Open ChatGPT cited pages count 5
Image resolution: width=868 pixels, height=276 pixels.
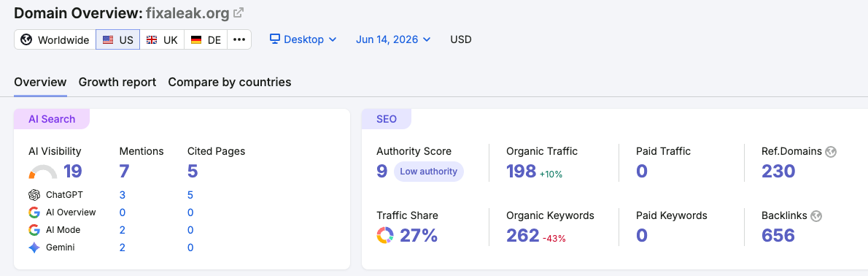tap(190, 195)
